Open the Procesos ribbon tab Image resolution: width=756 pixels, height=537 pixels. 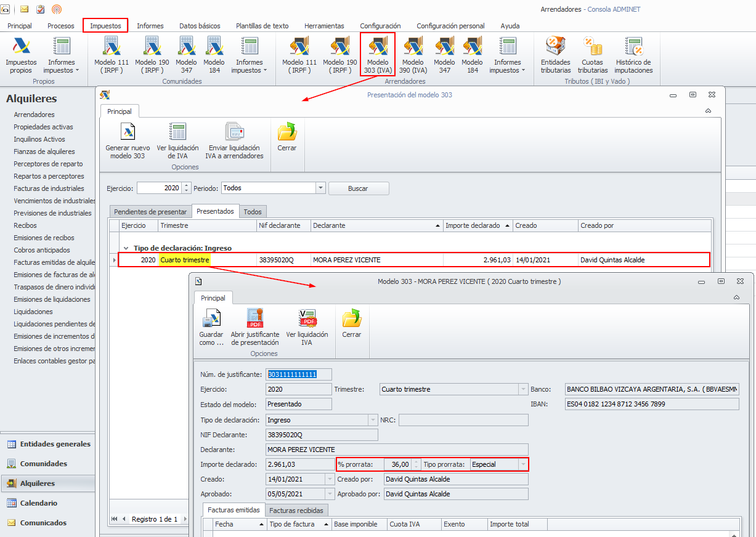pyautogui.click(x=61, y=26)
